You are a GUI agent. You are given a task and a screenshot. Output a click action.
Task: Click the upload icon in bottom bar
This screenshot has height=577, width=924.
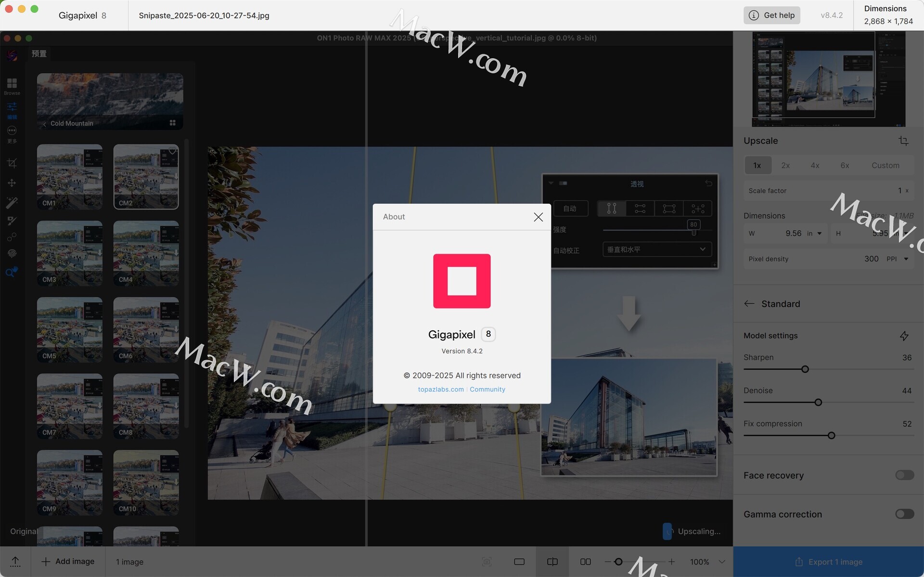15,562
